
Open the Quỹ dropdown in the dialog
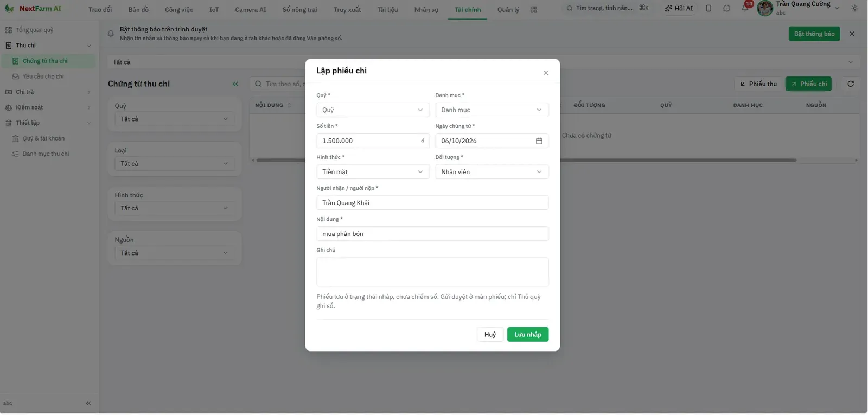pyautogui.click(x=373, y=110)
